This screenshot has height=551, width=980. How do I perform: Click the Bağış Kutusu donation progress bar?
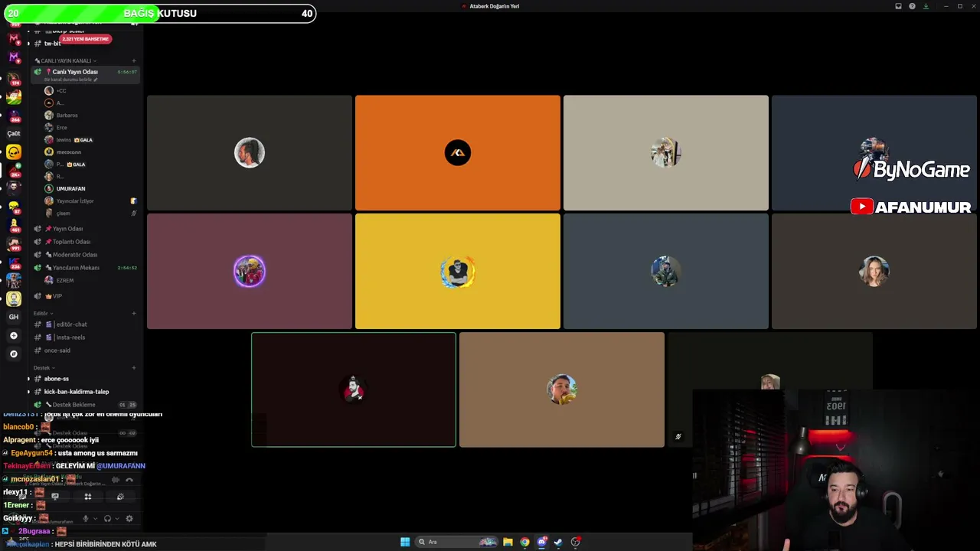coord(159,13)
